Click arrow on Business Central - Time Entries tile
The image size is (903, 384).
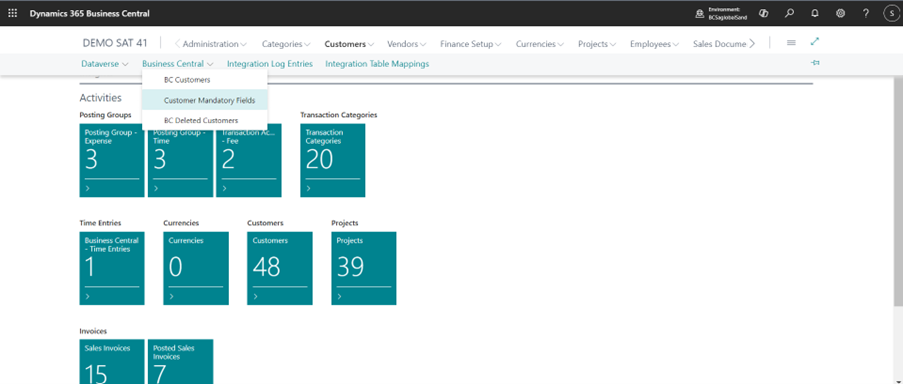pyautogui.click(x=87, y=296)
